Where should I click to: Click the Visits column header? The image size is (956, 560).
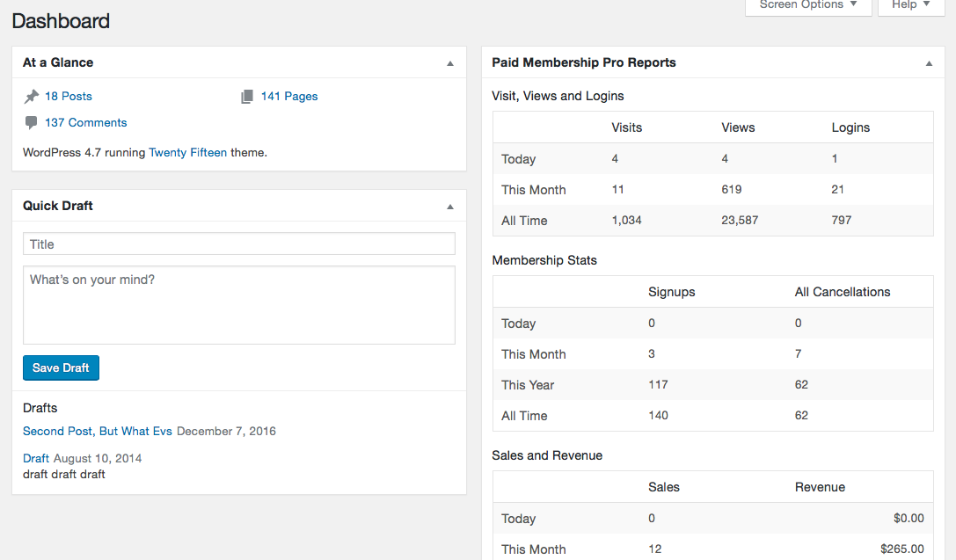pyautogui.click(x=627, y=127)
